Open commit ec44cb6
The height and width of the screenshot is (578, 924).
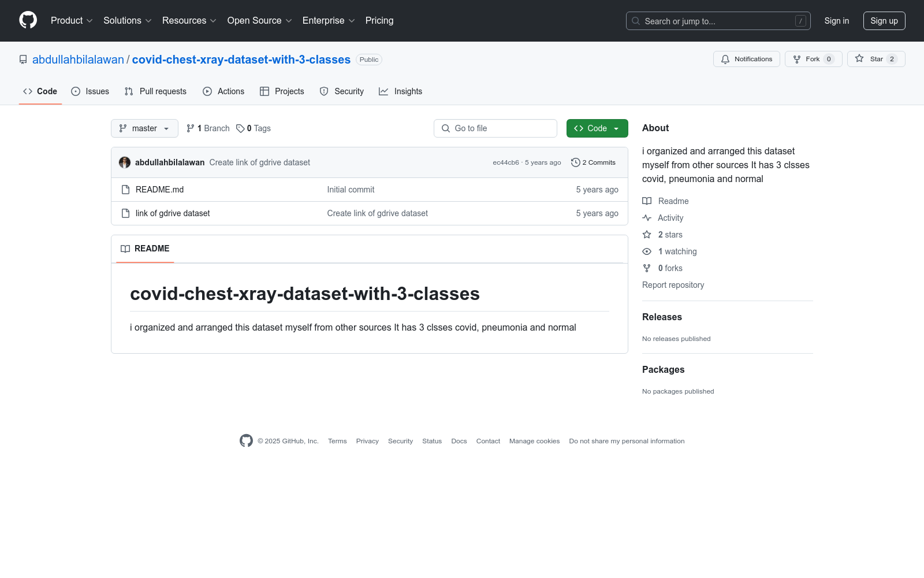(x=506, y=162)
